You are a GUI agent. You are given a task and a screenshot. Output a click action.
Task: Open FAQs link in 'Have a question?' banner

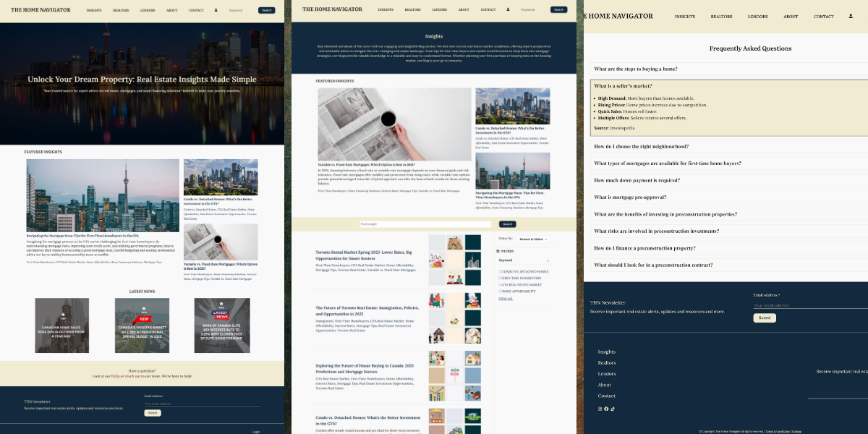tap(116, 376)
